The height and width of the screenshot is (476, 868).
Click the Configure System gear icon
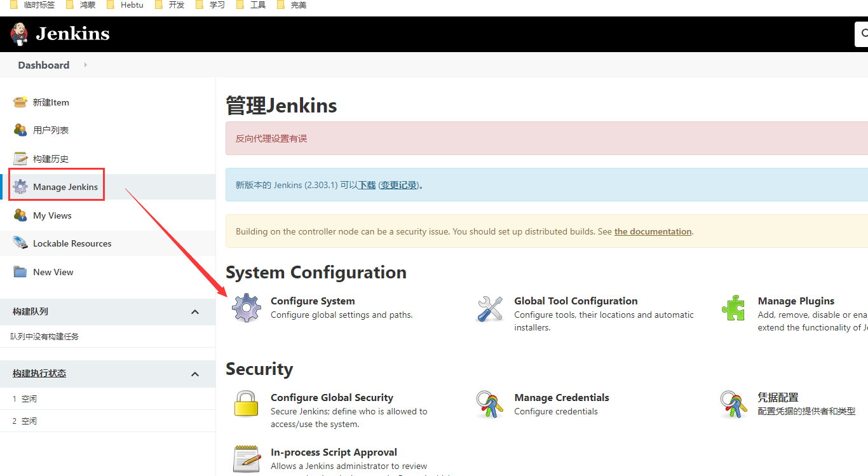(247, 308)
